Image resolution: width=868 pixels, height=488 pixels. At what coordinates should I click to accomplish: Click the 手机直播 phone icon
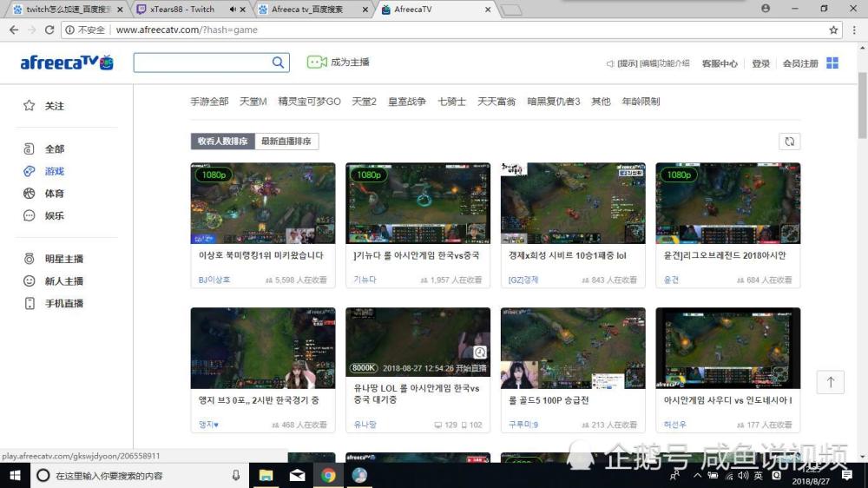click(x=30, y=303)
